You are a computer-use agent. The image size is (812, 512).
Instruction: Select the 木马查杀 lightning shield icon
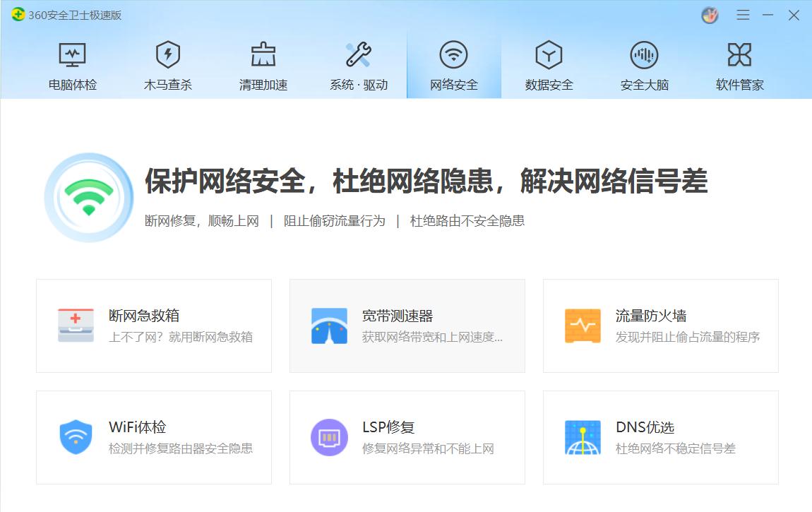coord(167,54)
